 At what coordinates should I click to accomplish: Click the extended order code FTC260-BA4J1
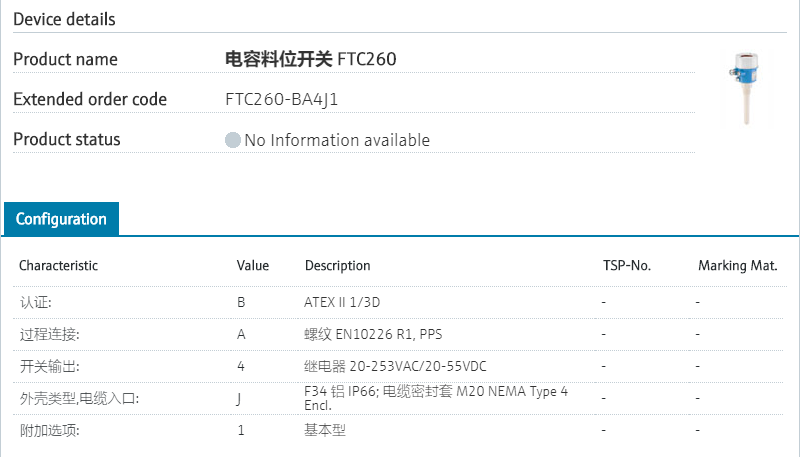coord(283,100)
